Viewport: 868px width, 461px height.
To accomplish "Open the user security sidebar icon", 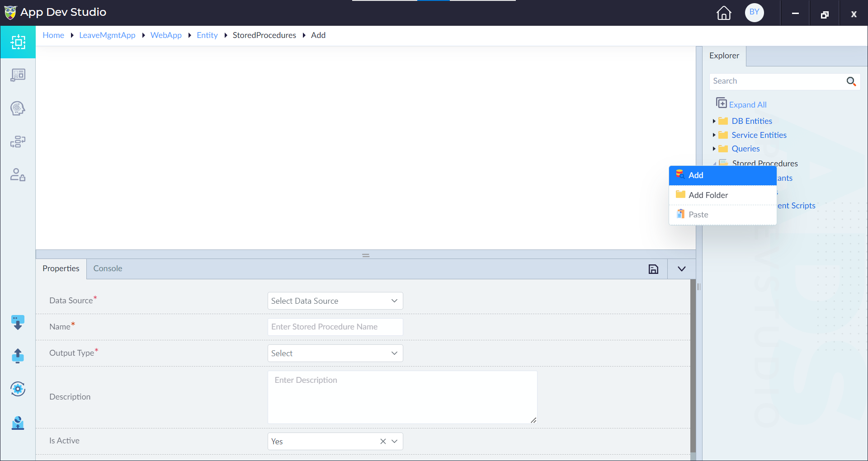I will [x=18, y=175].
